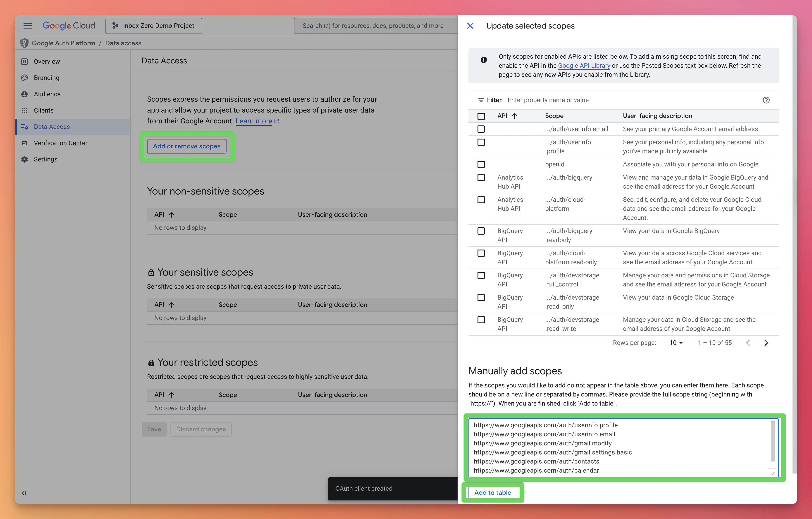The image size is (812, 519).
Task: Select Audience in the sidebar
Action: 47,94
